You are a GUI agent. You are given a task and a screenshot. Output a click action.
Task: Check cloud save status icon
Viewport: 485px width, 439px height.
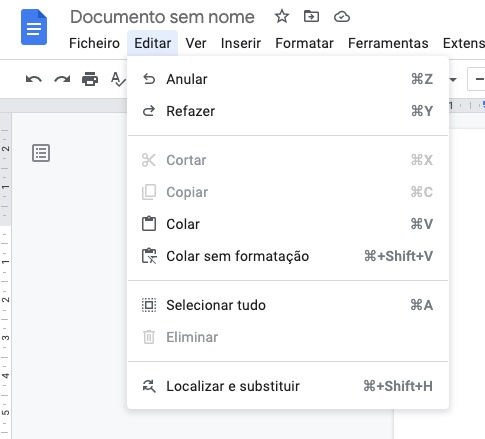point(342,16)
